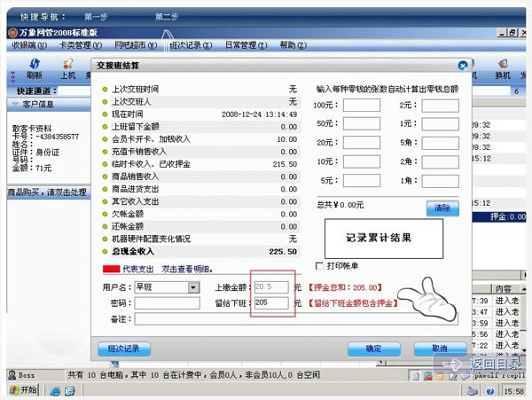Click the 留给下班 amount field
The image size is (532, 400).
[271, 302]
